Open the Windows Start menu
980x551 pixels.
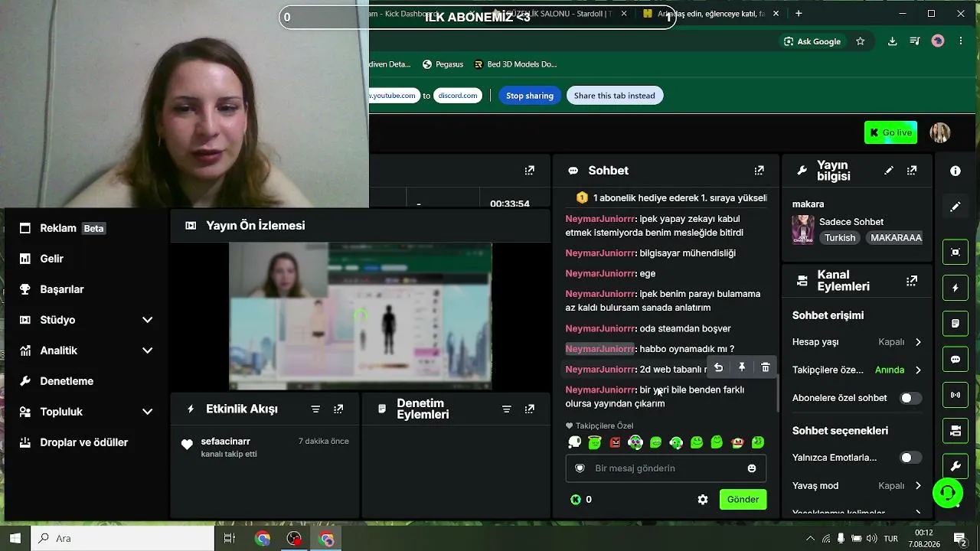tap(15, 538)
